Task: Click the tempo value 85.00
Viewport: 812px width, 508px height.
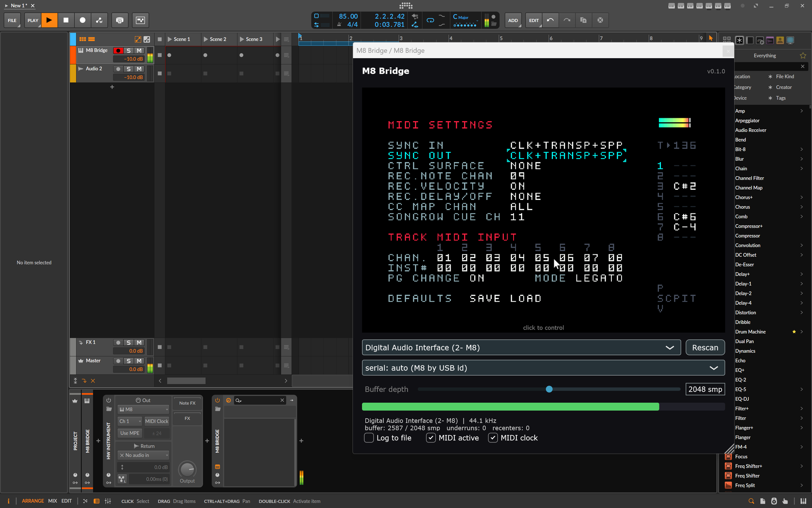Action: 348,16
